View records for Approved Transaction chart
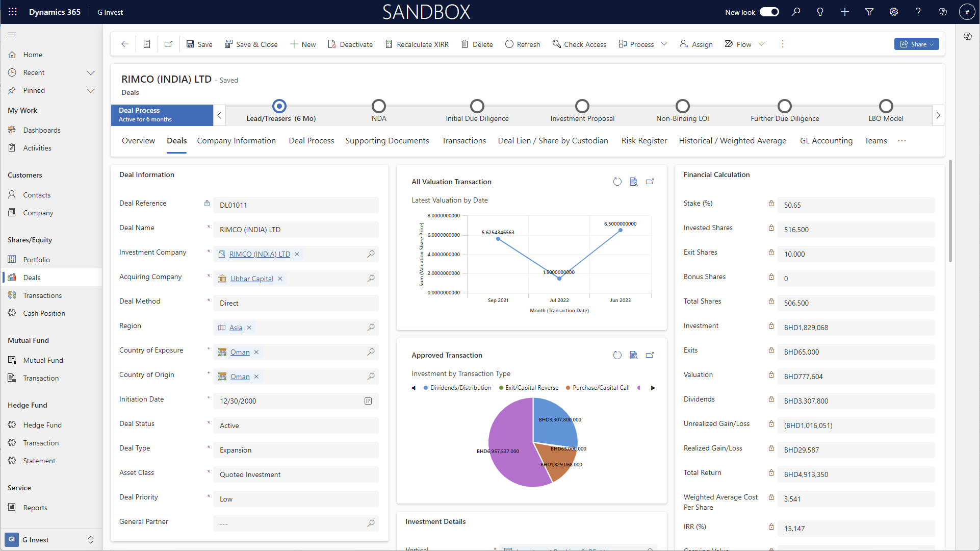 (633, 355)
